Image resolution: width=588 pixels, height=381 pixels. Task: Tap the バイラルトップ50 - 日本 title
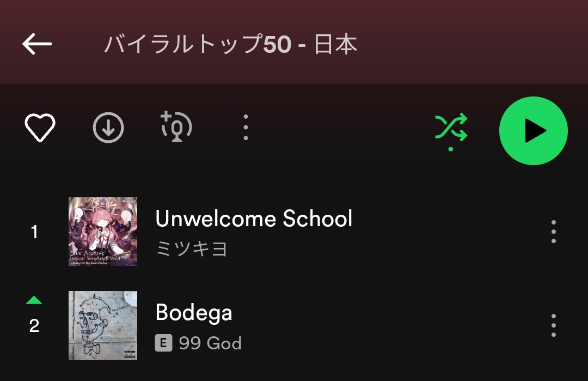pos(231,44)
